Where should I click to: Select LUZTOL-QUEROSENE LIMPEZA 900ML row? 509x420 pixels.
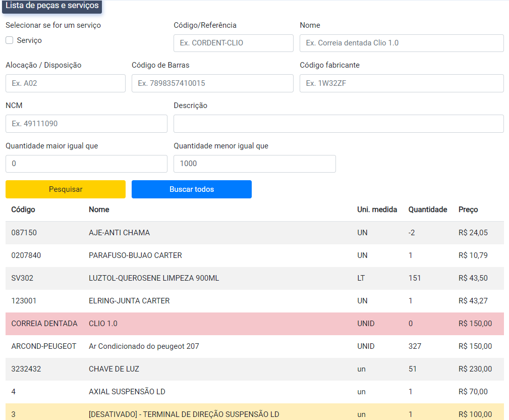coord(154,278)
